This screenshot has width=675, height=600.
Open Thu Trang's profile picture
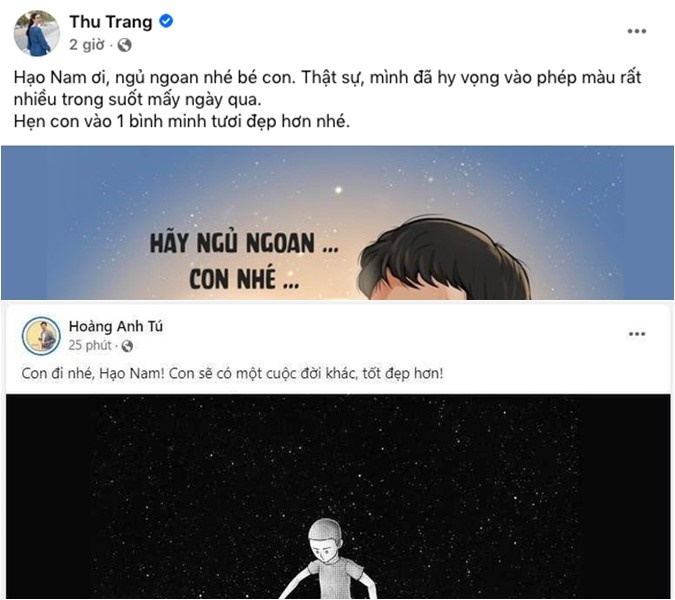[37, 34]
